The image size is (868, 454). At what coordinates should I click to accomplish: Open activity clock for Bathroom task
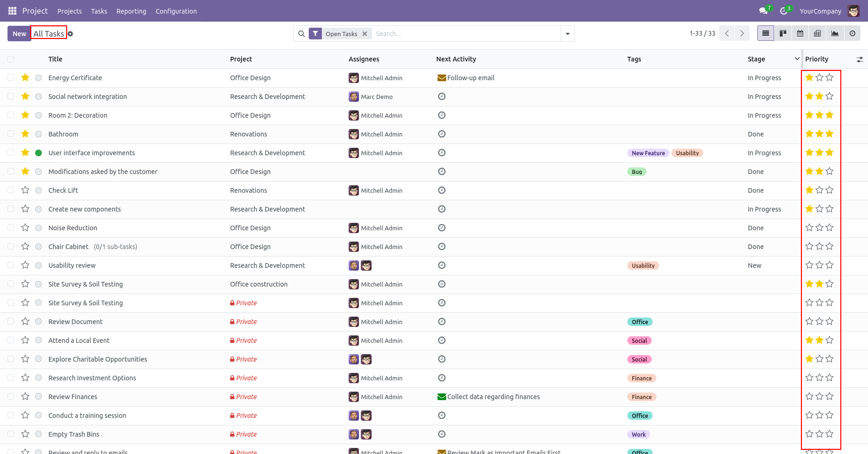click(442, 134)
